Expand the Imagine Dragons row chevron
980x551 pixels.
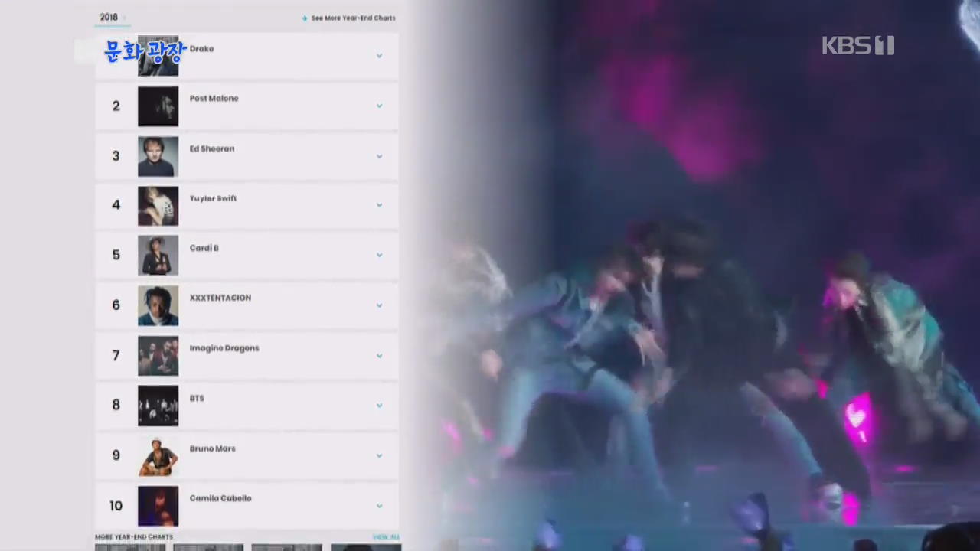click(379, 356)
